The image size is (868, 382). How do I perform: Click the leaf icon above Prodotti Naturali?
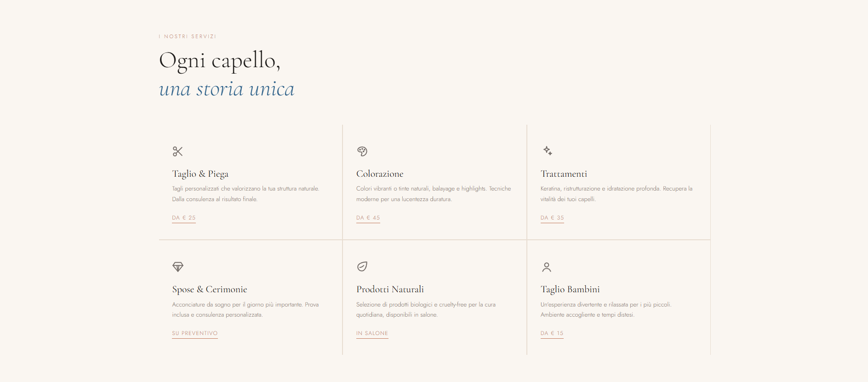[x=362, y=266]
